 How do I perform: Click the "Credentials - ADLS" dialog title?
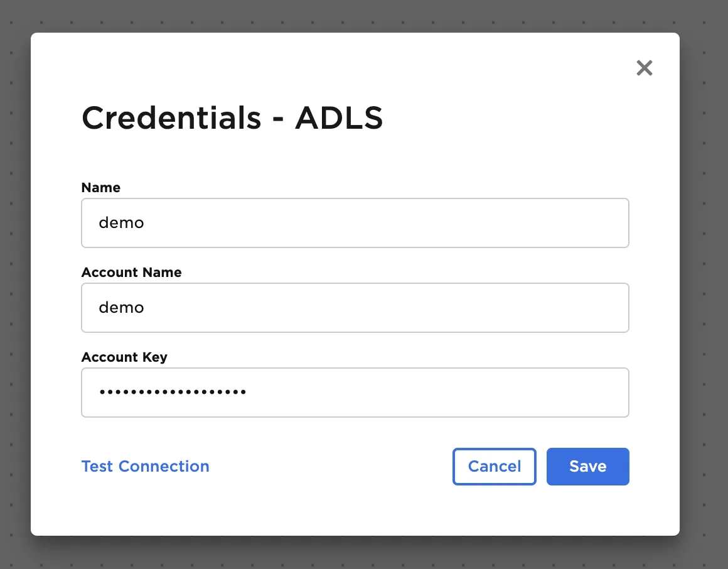point(232,118)
